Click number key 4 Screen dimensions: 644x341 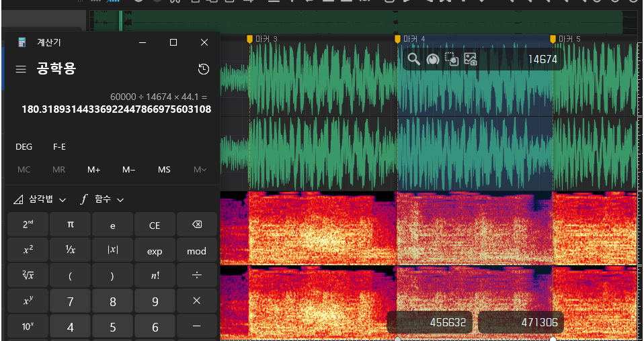(x=70, y=327)
